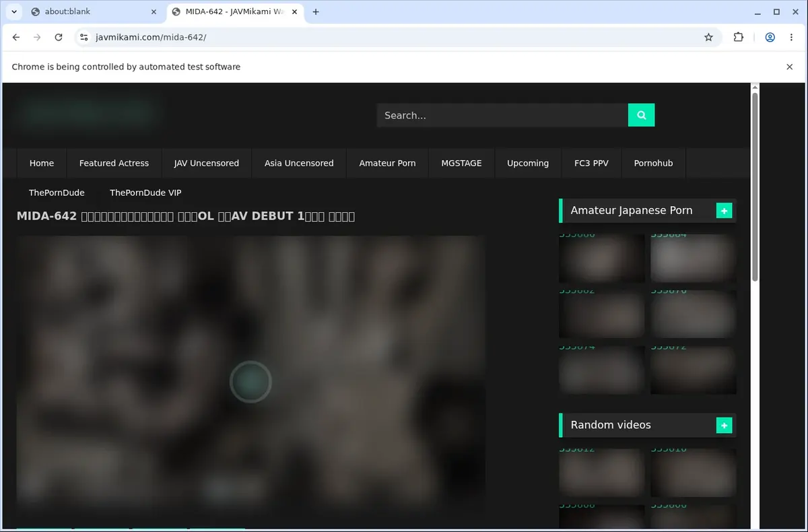808x532 pixels.
Task: Close the MIDA-642 tab
Action: [294, 11]
